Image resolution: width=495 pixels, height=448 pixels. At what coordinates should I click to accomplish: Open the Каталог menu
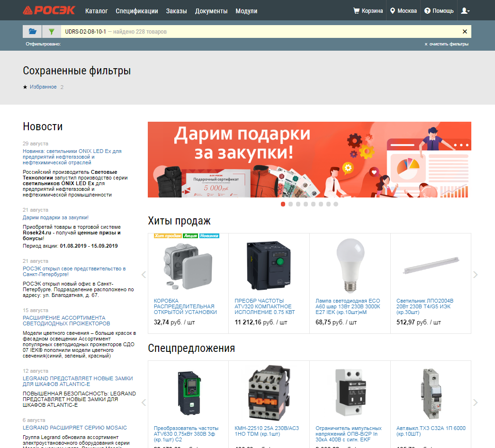coord(97,11)
